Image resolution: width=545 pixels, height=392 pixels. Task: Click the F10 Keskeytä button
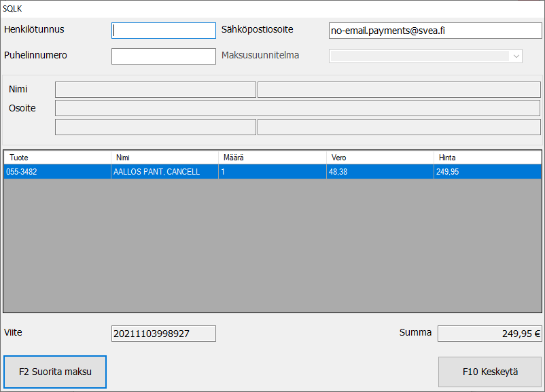pyautogui.click(x=490, y=372)
